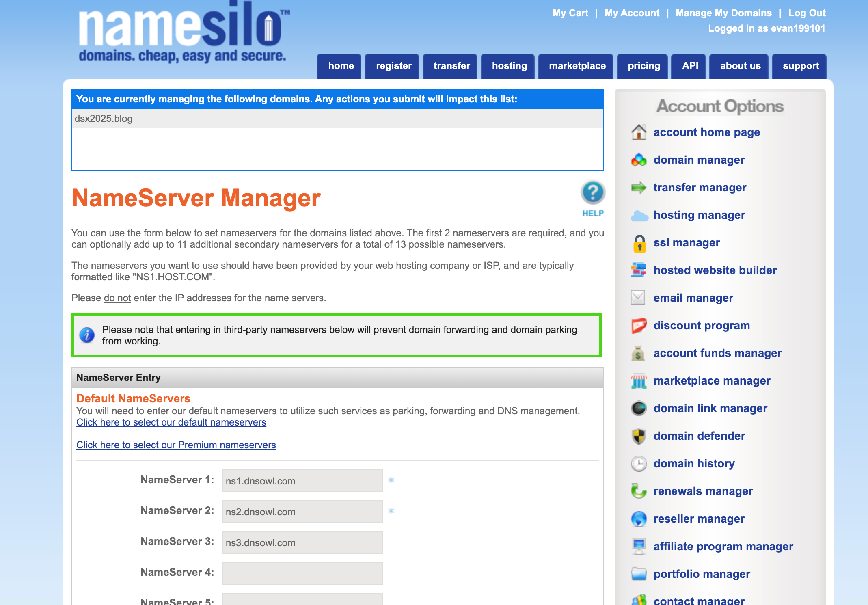Open the pricing navigation tab

coord(643,66)
